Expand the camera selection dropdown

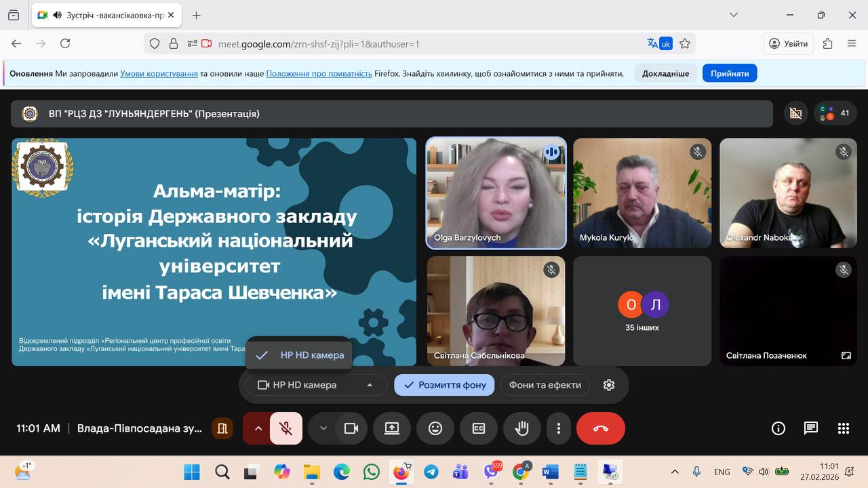click(370, 384)
